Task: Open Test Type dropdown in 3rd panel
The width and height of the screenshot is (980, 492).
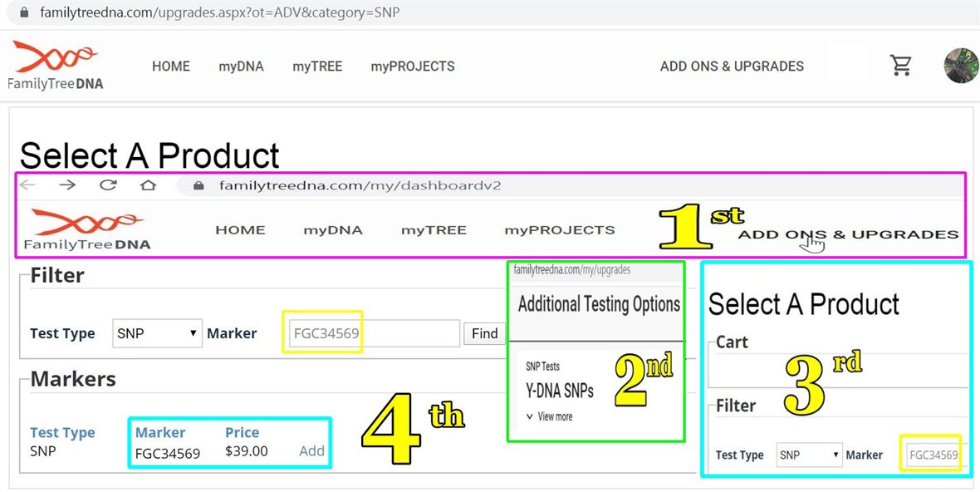Action: pyautogui.click(x=810, y=455)
